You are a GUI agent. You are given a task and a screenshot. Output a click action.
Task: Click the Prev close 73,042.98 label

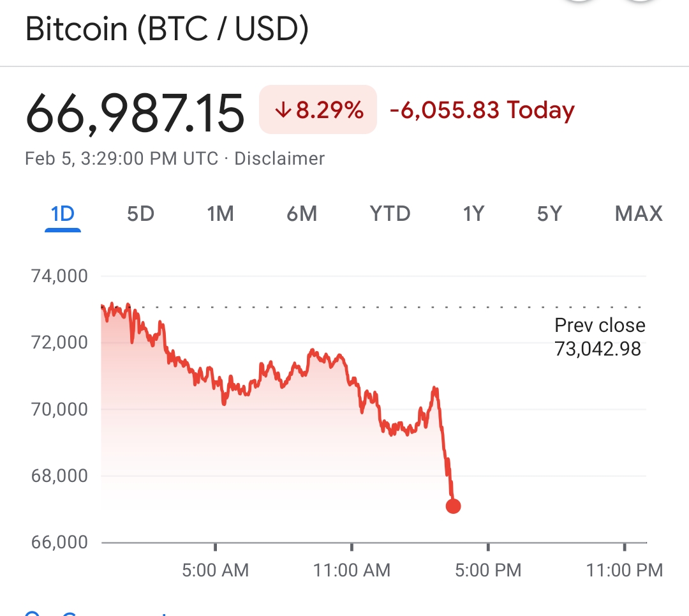click(599, 337)
